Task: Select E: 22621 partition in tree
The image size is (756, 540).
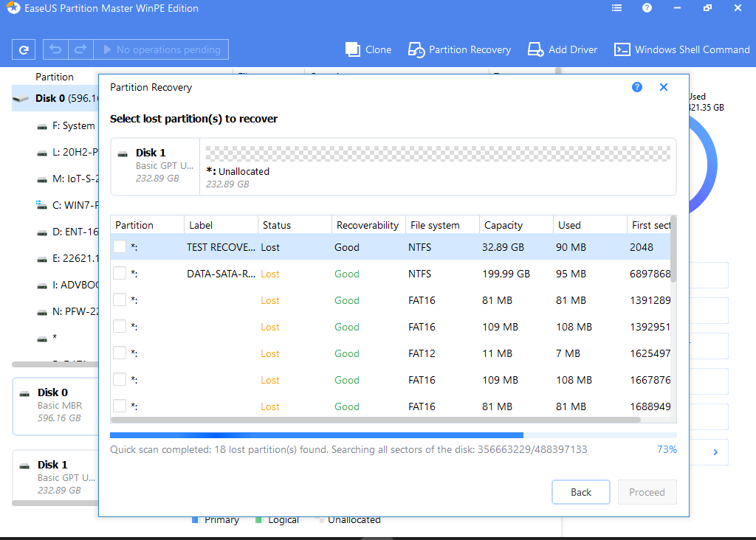Action: tap(66, 258)
